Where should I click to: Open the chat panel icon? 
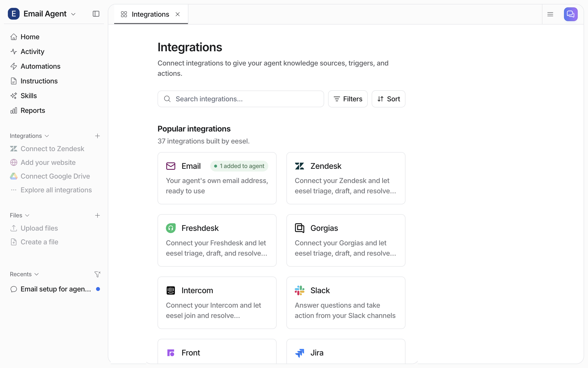(x=571, y=14)
